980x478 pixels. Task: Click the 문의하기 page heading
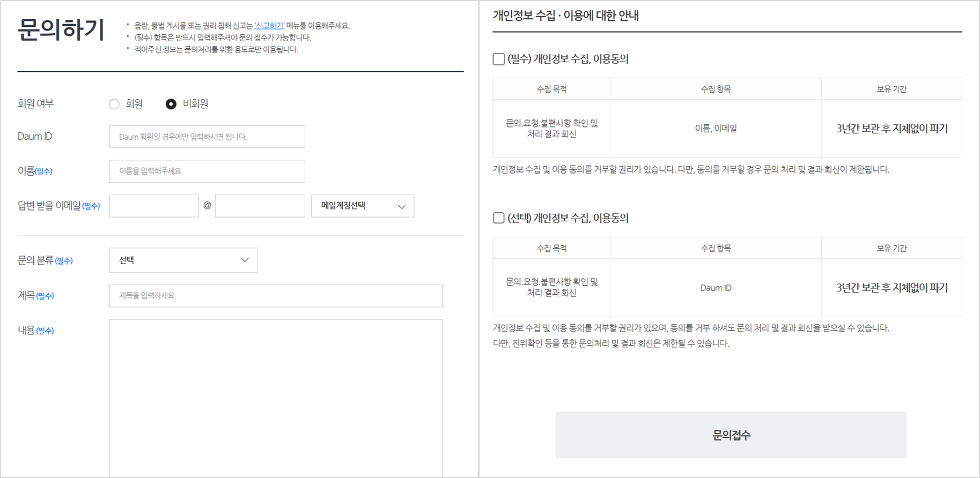(61, 30)
